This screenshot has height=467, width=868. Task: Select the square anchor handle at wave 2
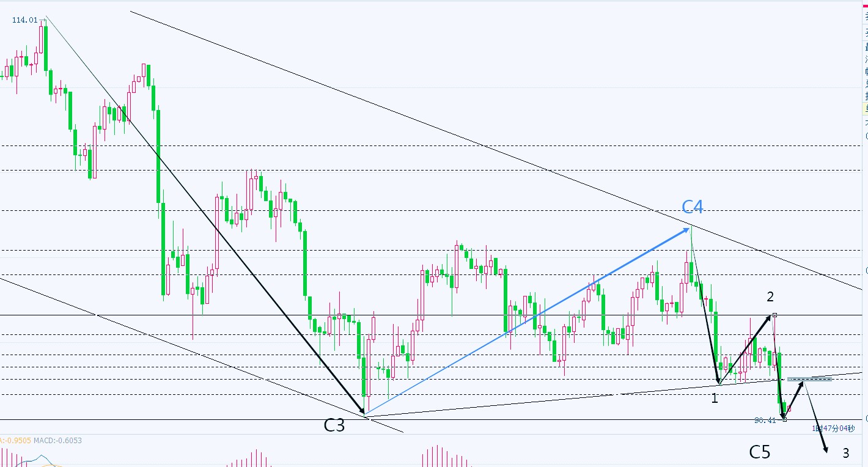[x=774, y=315]
